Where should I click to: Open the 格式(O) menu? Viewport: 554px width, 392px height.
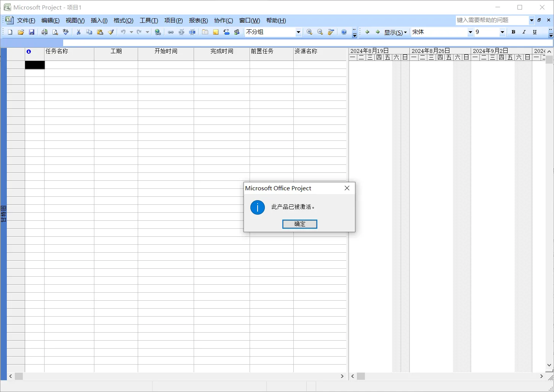[x=124, y=21]
